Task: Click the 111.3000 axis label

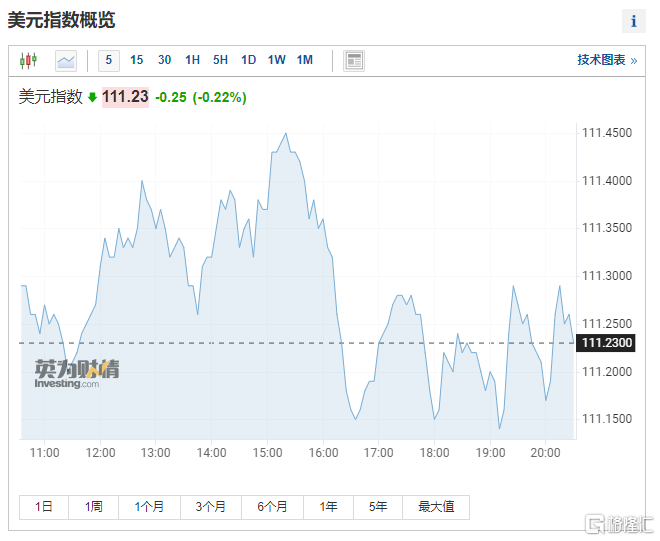Action: 607,276
